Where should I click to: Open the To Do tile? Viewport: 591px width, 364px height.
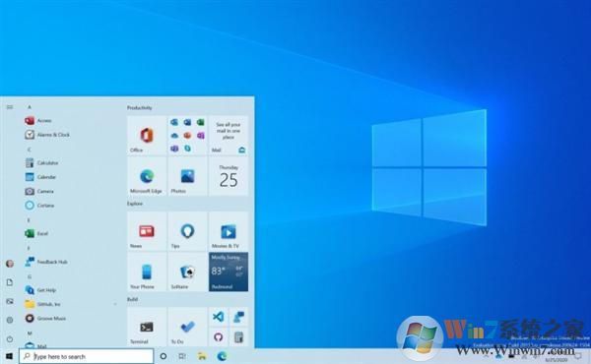[x=187, y=327]
